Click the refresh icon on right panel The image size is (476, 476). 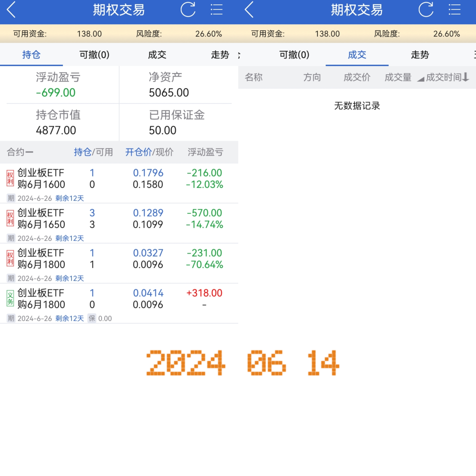click(426, 10)
